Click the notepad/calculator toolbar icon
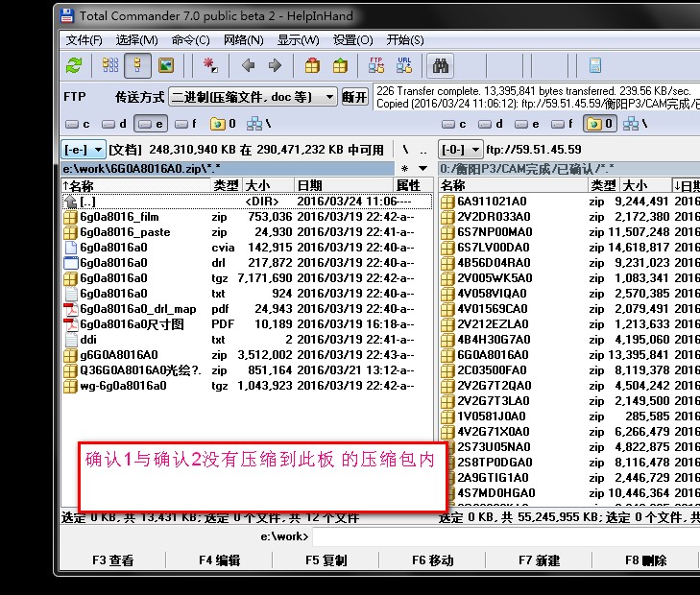 595,65
